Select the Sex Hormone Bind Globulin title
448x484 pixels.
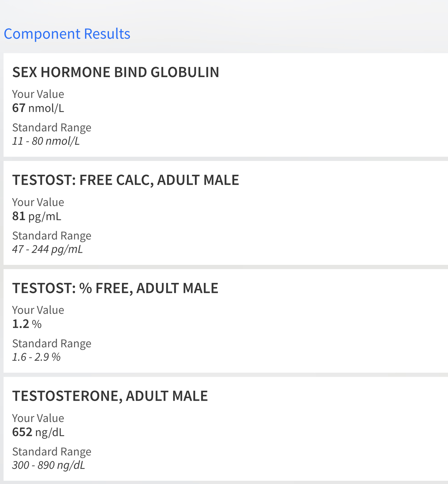click(x=115, y=72)
